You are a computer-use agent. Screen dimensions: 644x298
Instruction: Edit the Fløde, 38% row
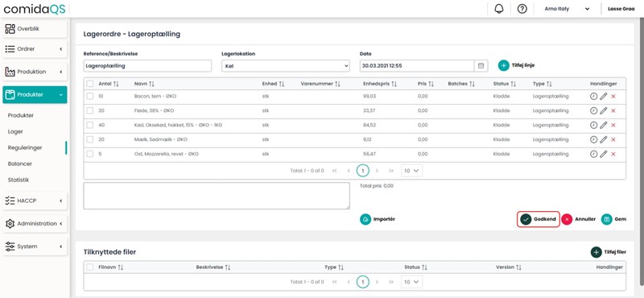[603, 110]
